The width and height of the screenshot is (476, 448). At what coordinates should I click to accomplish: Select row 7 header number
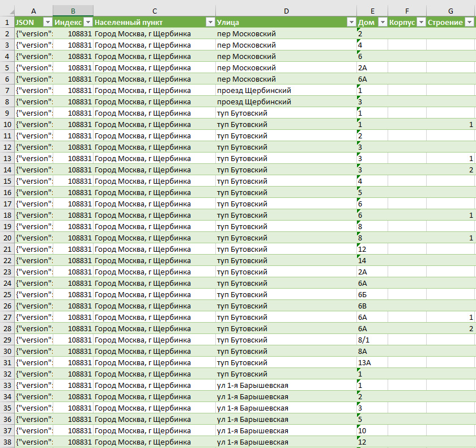(7, 90)
